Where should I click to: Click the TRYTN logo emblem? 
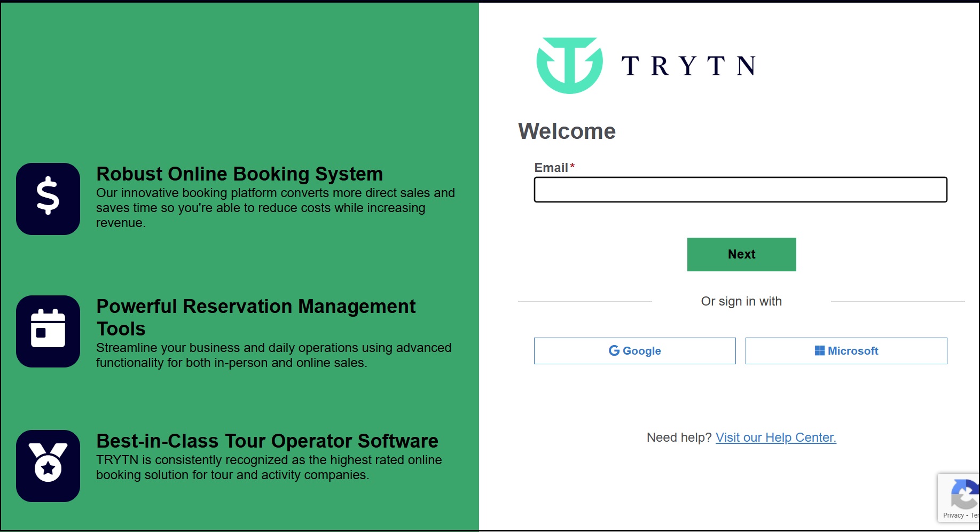tap(569, 66)
